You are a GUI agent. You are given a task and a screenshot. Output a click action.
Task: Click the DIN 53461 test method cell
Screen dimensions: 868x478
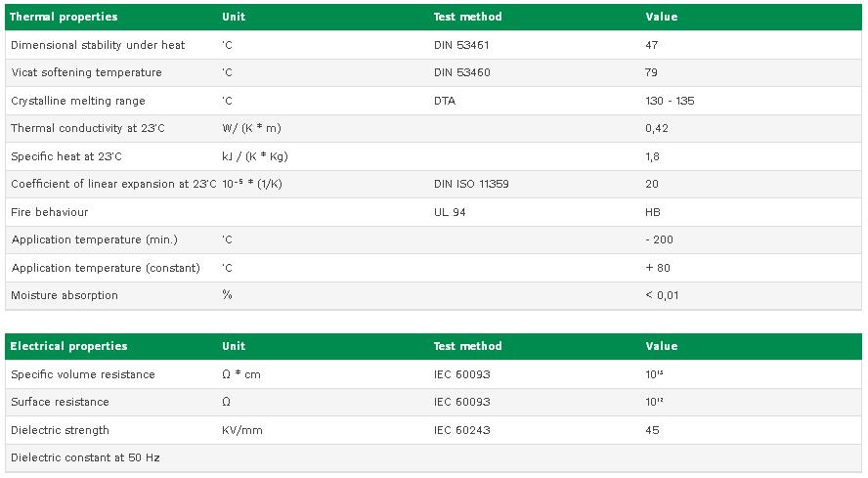pos(461,45)
